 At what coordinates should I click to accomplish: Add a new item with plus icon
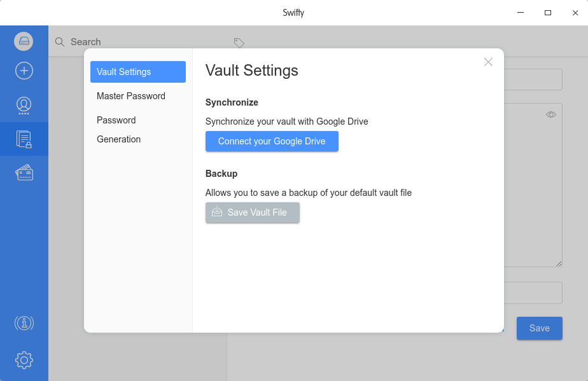pos(24,71)
